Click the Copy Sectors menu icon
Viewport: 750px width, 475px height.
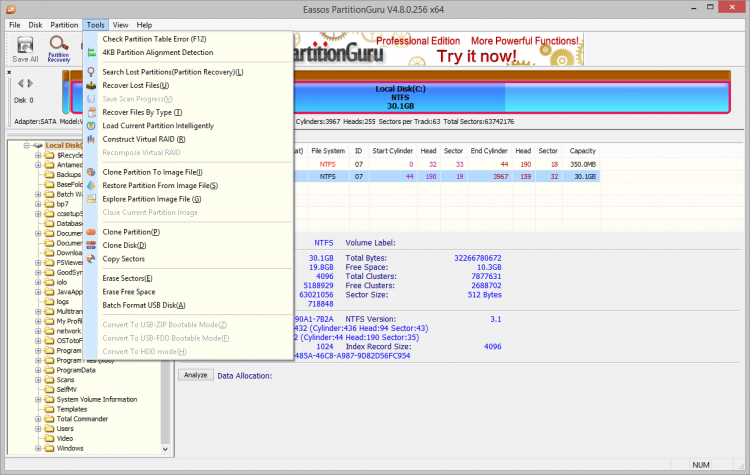(x=91, y=259)
